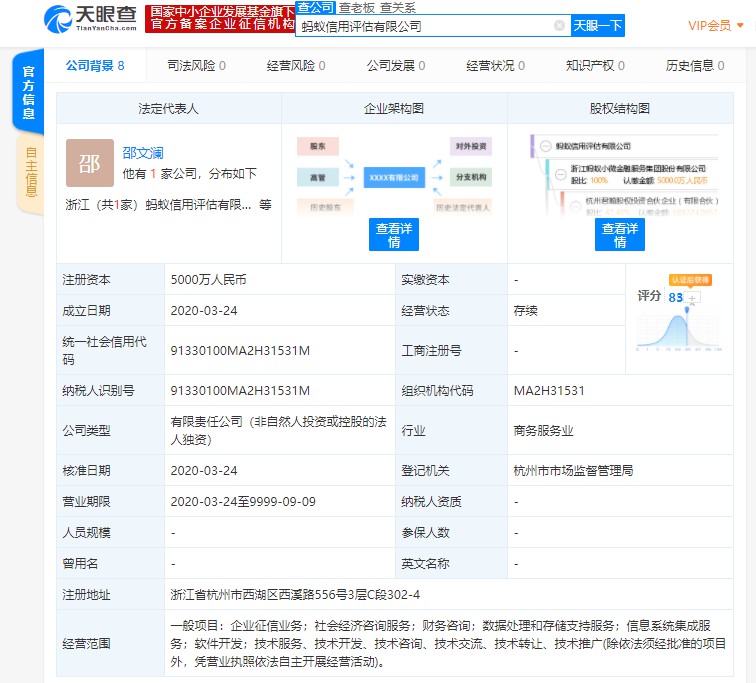Viewport: 756px width, 683px height.
Task: Collapse the 蚂蚁信用评估有限公司 equity node
Action: [545, 146]
